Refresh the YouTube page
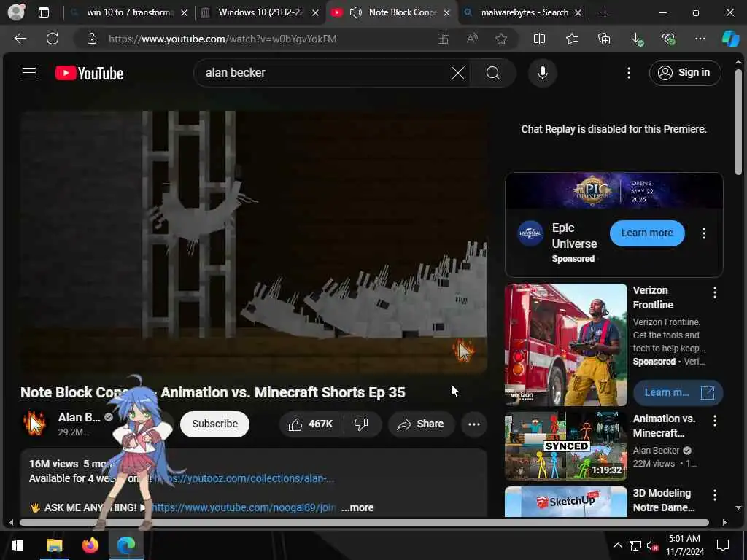Image resolution: width=747 pixels, height=560 pixels. [x=53, y=39]
